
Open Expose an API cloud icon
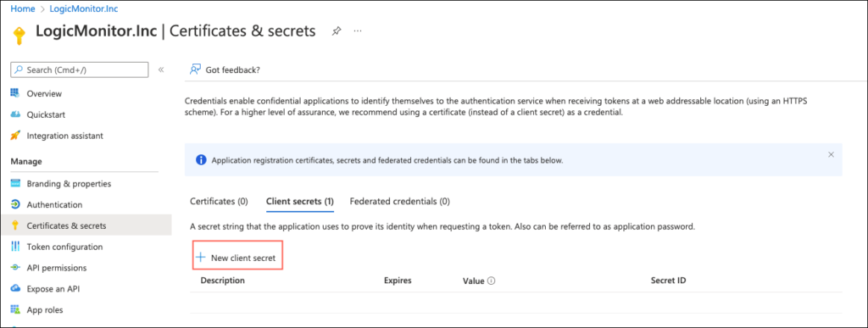[x=15, y=289]
